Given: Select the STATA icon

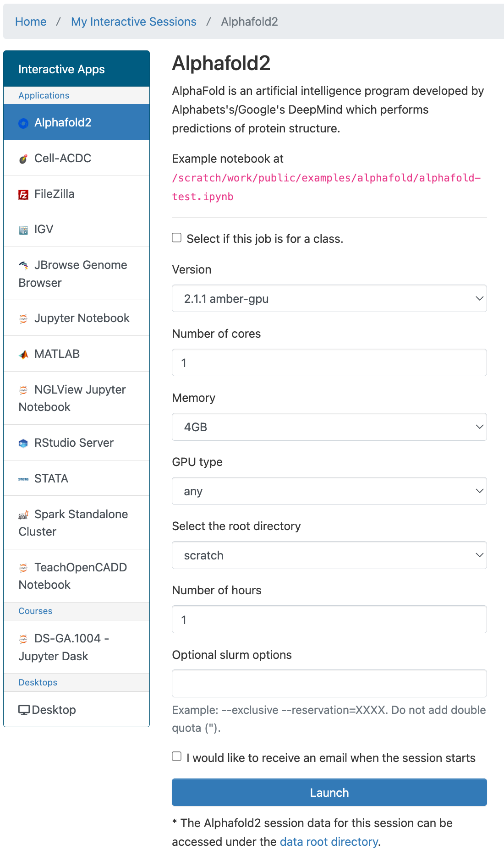Looking at the screenshot, I should point(23,479).
